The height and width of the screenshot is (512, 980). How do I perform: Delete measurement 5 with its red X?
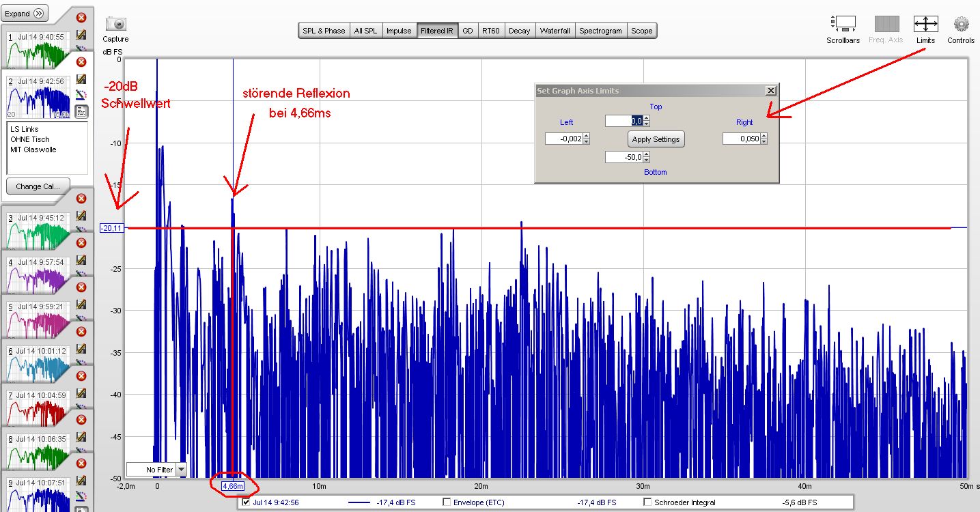[x=81, y=287]
